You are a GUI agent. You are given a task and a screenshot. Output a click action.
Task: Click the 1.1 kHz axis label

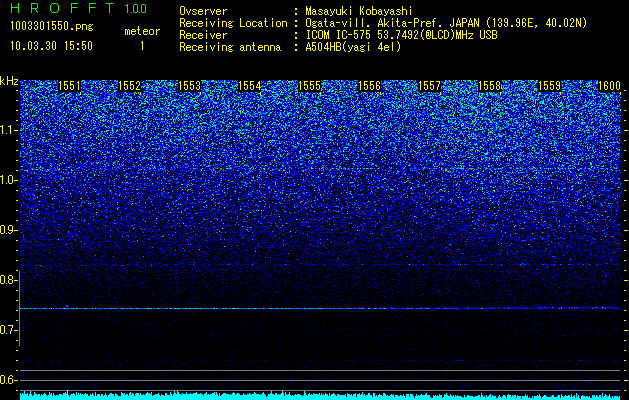pos(8,130)
